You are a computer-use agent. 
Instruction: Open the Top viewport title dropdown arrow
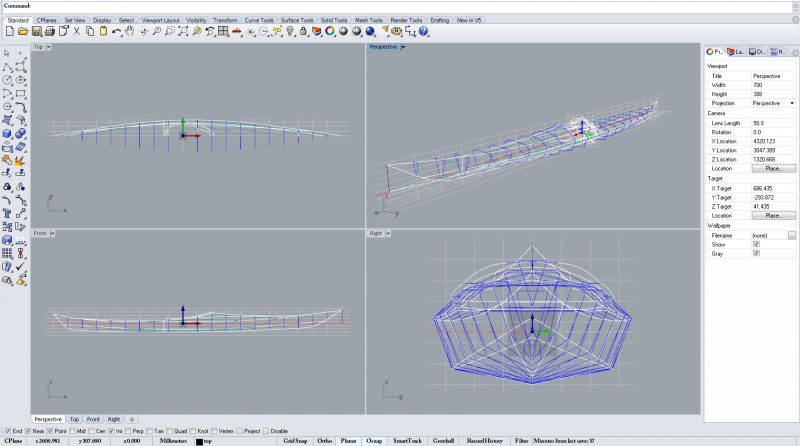(x=51, y=46)
